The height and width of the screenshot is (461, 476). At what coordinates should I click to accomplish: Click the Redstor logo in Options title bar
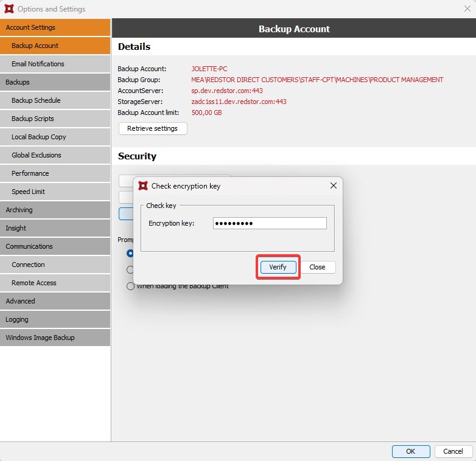pos(9,9)
